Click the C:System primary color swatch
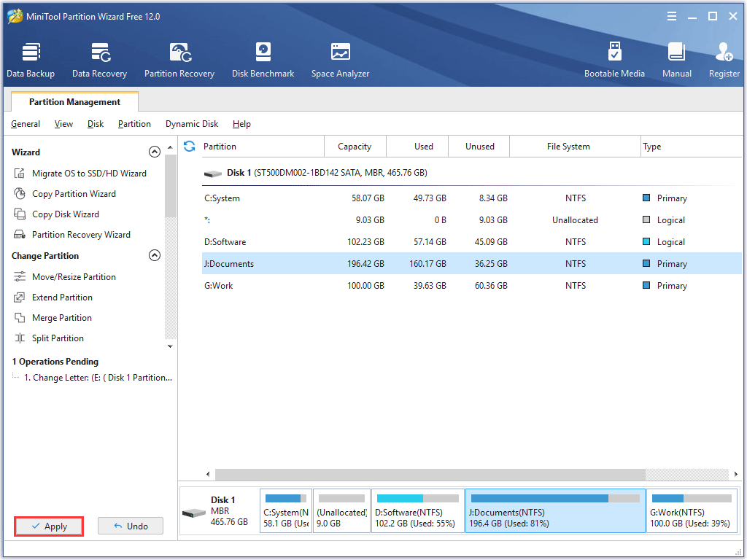This screenshot has height=560, width=747. pos(646,198)
